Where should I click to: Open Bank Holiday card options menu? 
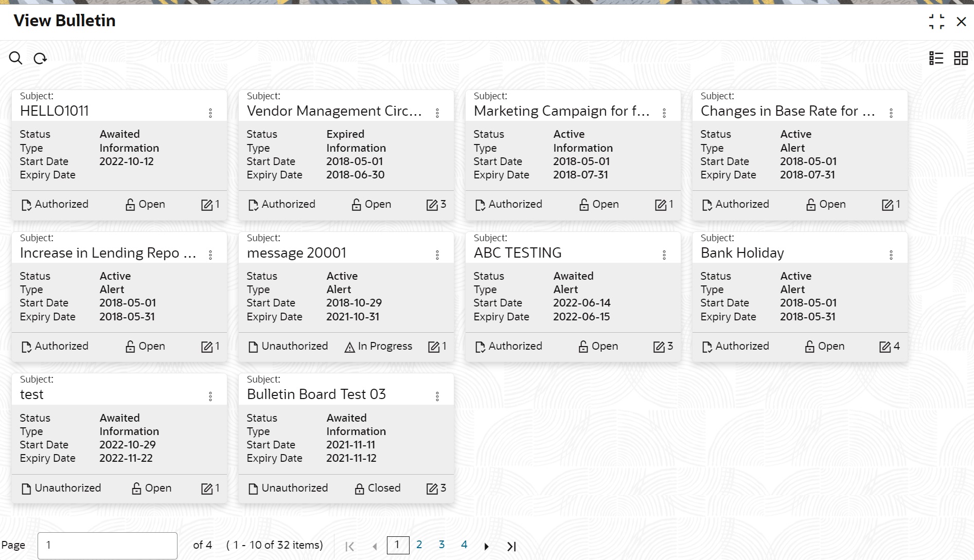[891, 255]
